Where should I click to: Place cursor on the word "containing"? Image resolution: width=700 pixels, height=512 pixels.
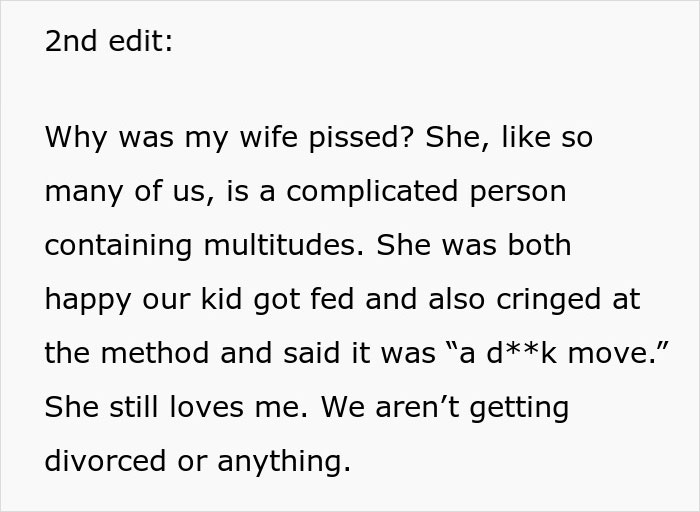click(x=118, y=246)
